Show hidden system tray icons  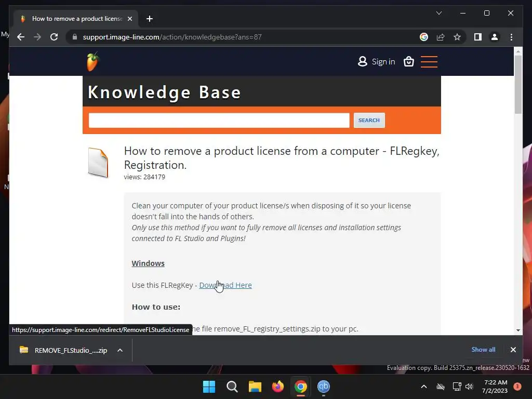424,387
